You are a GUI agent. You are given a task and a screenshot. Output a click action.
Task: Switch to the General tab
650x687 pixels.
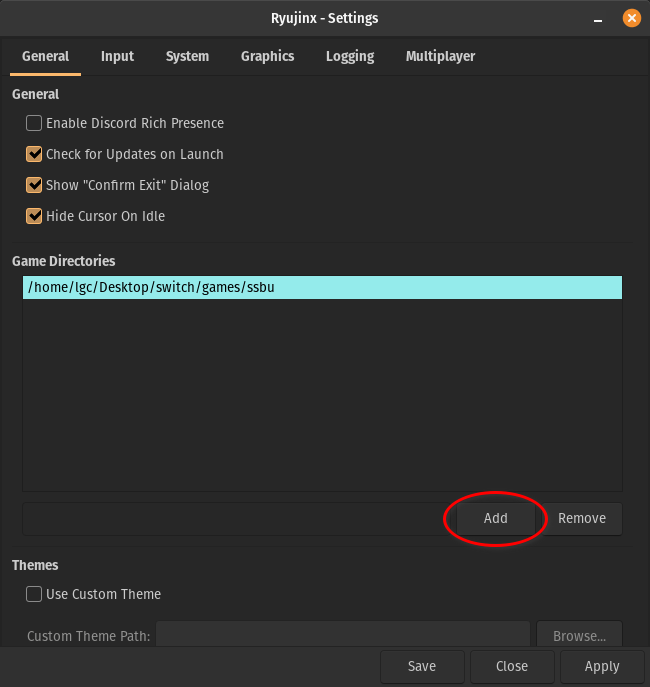coord(46,57)
